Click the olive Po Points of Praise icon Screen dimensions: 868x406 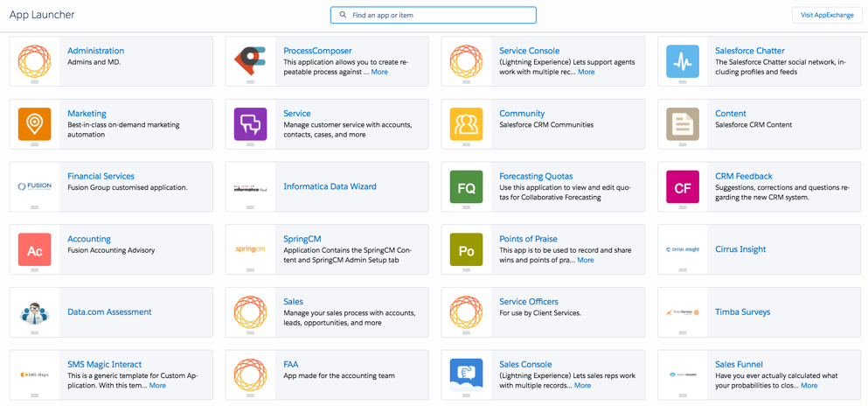click(x=466, y=249)
